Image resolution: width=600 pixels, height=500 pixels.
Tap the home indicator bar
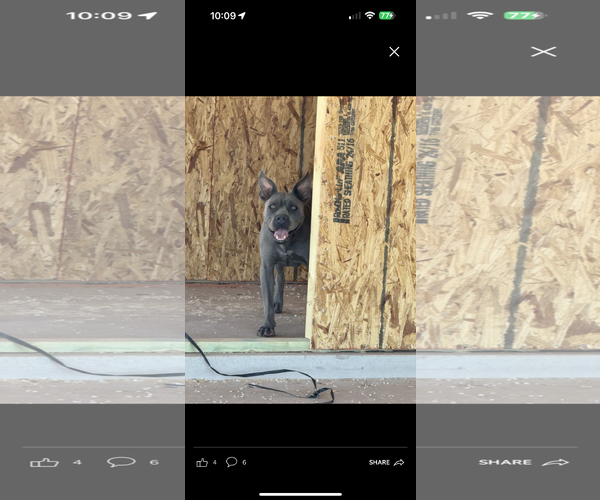[x=300, y=493]
